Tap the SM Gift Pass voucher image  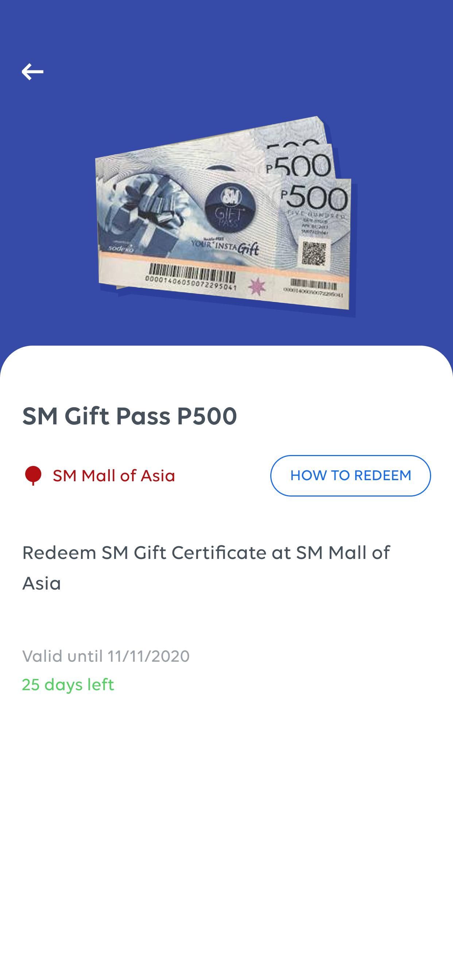click(226, 216)
